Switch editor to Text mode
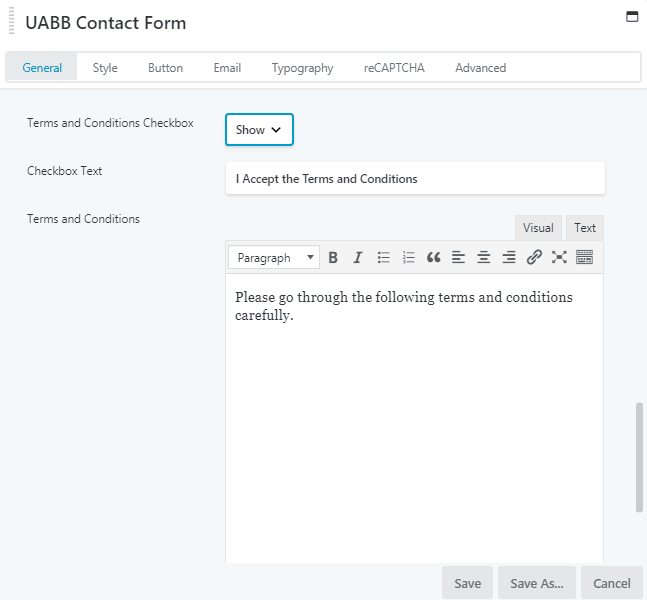Screen dimensions: 647x600 (x=584, y=228)
